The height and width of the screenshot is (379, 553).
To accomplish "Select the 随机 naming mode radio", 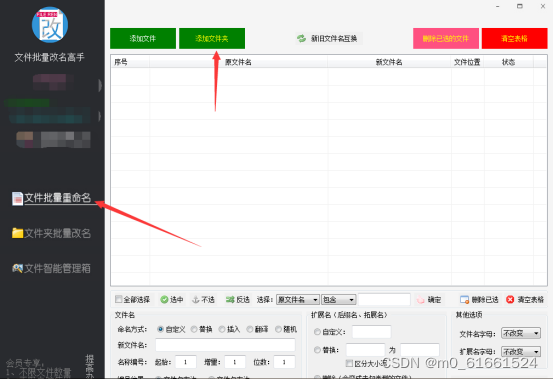I will (278, 329).
